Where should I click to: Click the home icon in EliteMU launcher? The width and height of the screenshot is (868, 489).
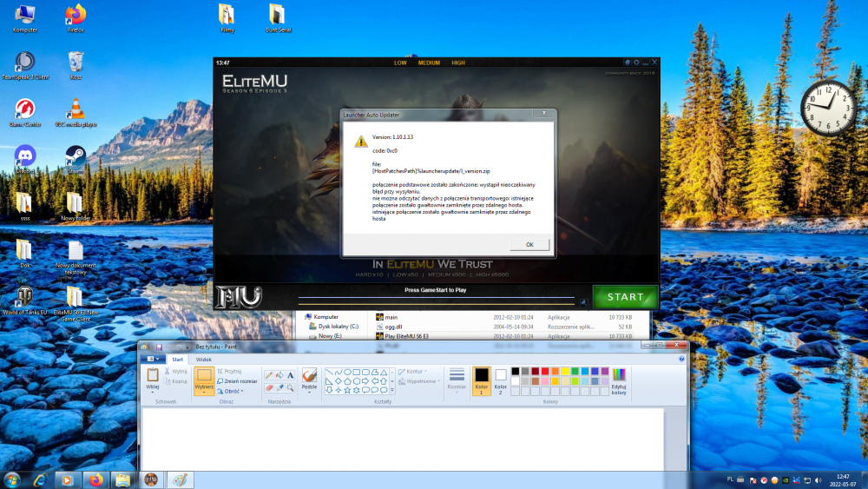628,63
